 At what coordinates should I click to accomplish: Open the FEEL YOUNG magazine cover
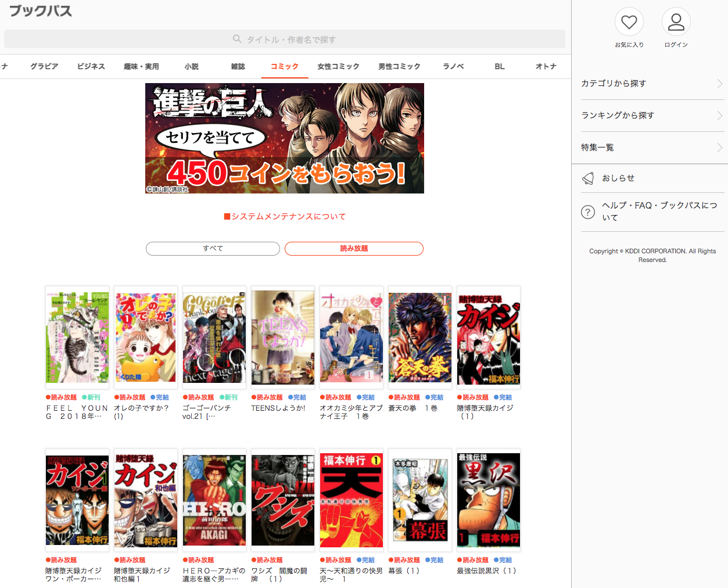click(77, 337)
